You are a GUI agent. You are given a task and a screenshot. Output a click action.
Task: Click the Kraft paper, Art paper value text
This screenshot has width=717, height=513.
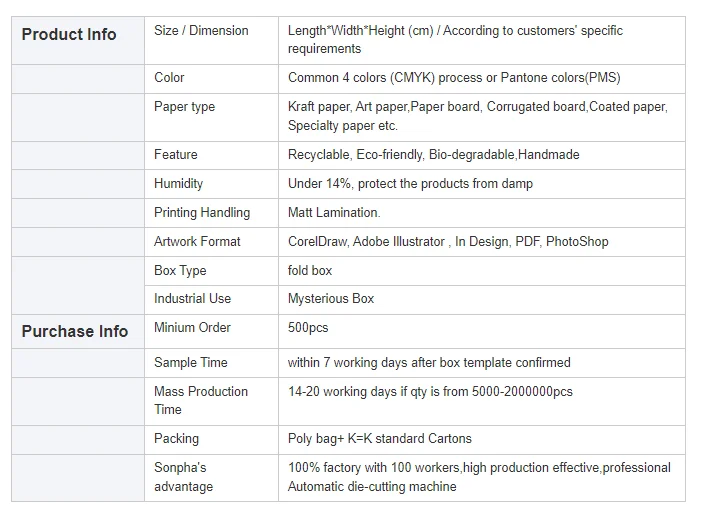coord(477,116)
